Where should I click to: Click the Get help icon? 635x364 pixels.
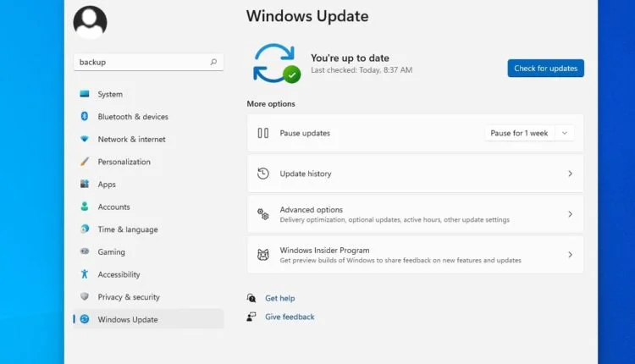click(x=251, y=298)
